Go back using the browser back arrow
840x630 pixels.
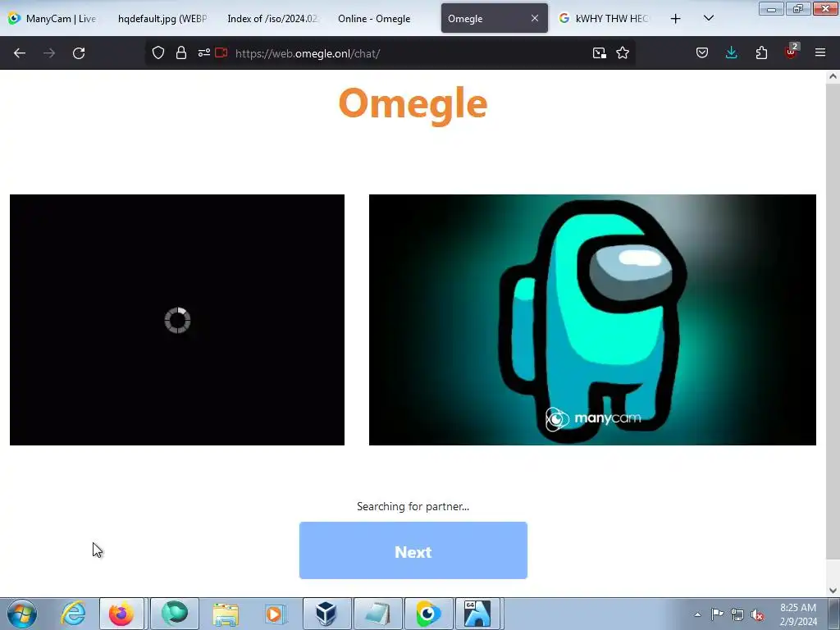coord(20,53)
